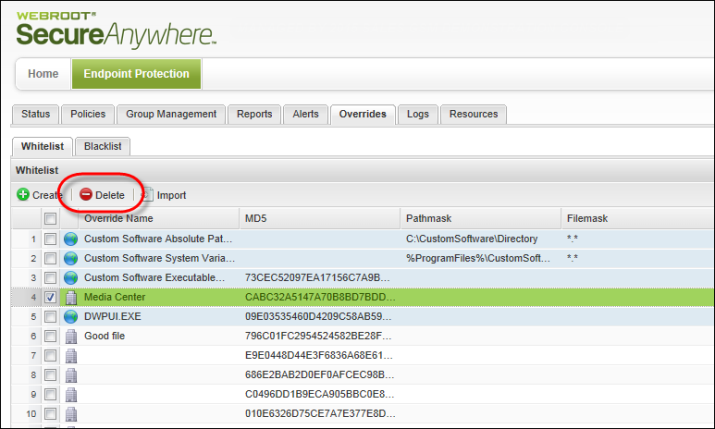Click MD5 value 686E2BAB2D0EF0AFCEC98B...
This screenshot has height=429, width=715.
(x=320, y=375)
